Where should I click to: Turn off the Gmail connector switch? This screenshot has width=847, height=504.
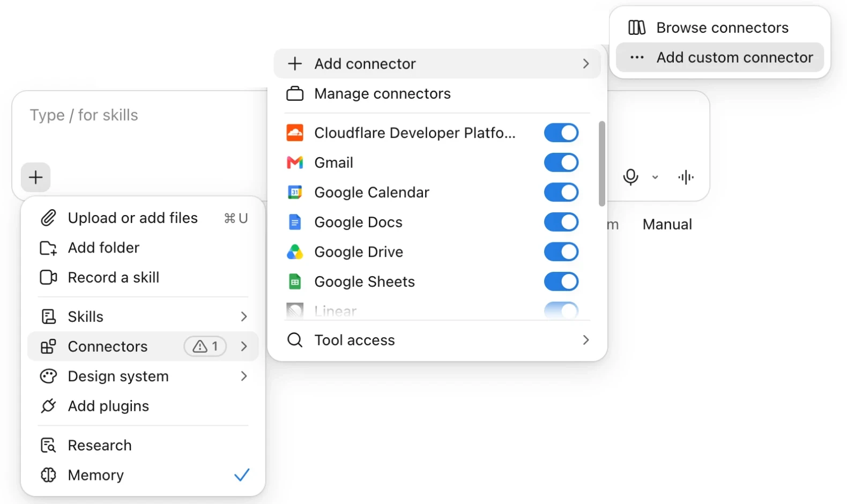(x=561, y=162)
